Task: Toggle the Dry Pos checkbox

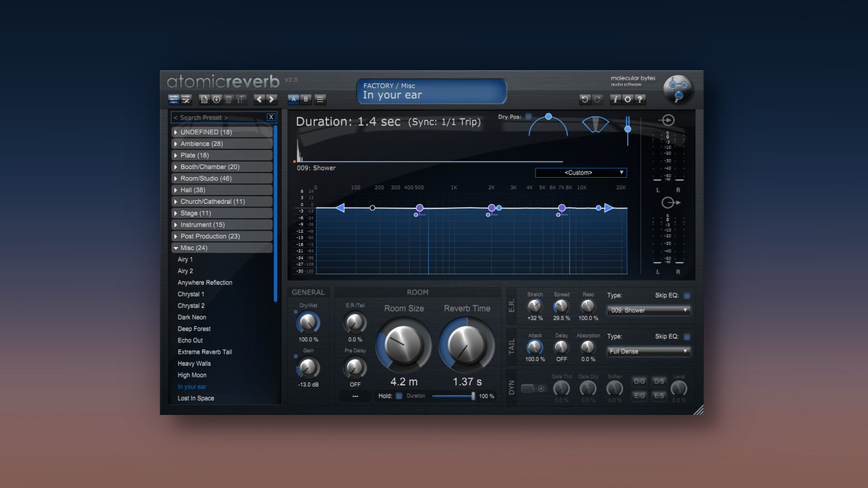Action: coord(528,116)
